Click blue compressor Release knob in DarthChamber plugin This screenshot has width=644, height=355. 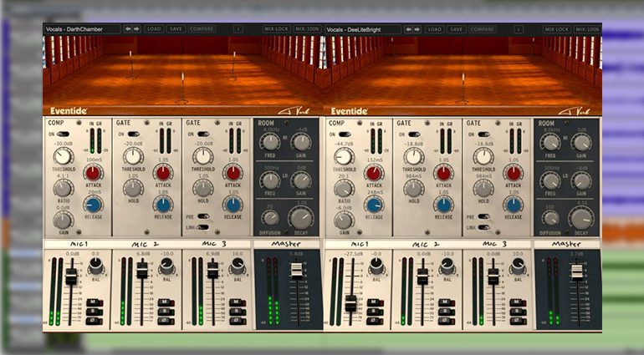pos(93,205)
